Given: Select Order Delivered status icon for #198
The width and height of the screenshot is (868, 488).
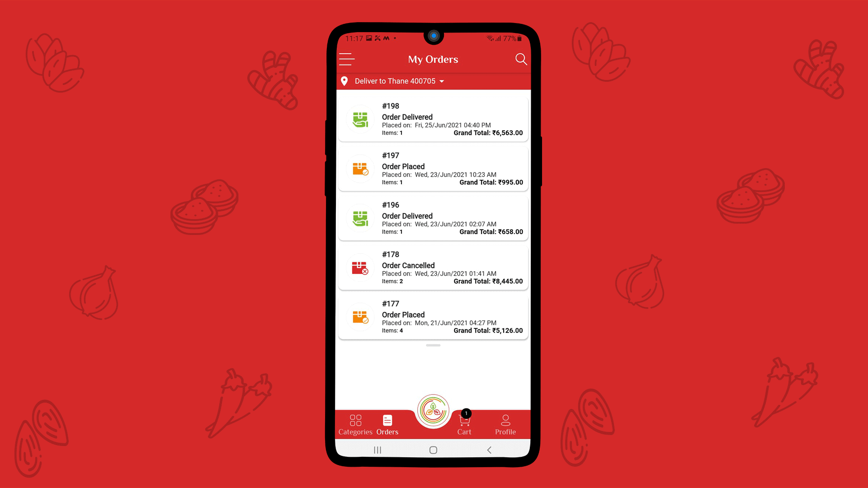Looking at the screenshot, I should (x=359, y=118).
